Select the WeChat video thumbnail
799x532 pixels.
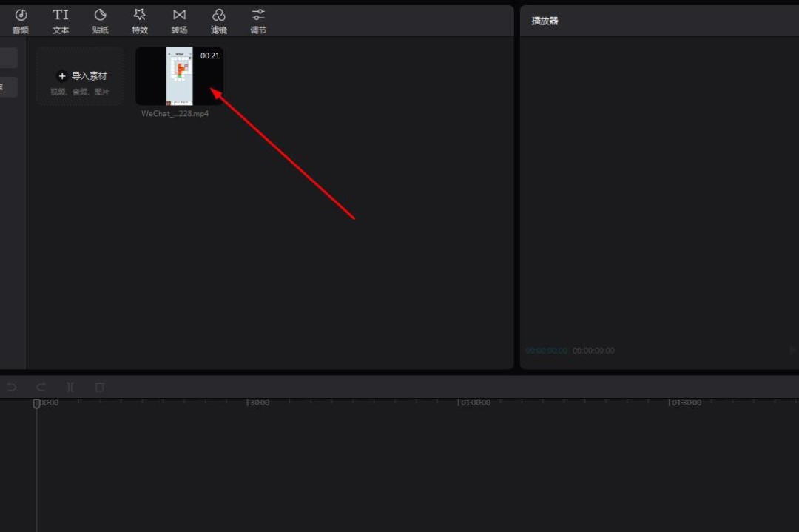pyautogui.click(x=179, y=76)
